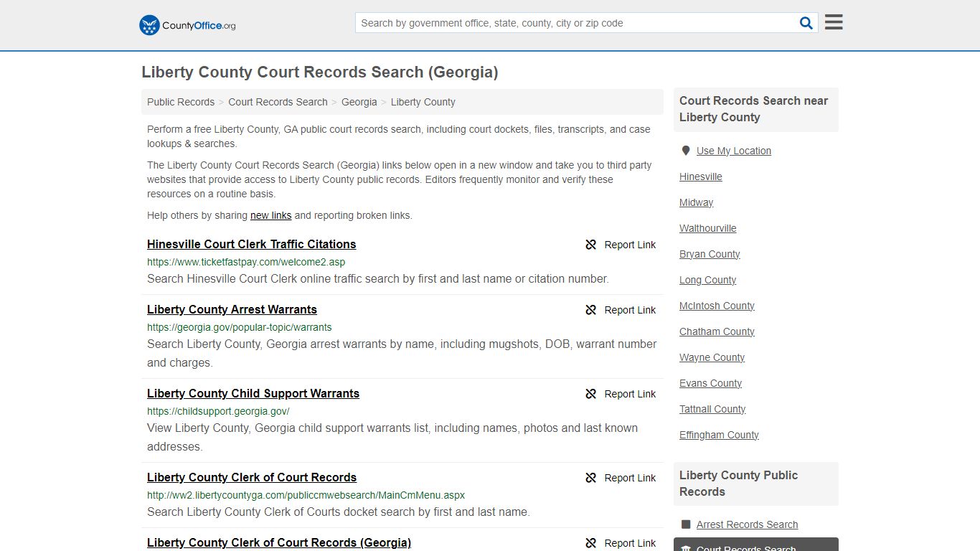Click broken-link icon for Liberty County Arrest Warrants

coord(591,310)
